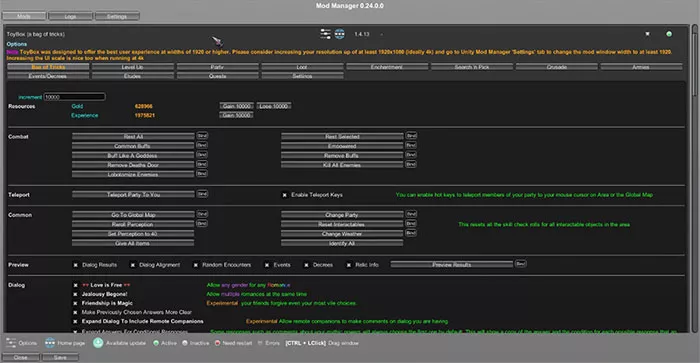Click Remove Deaths Door button

pyautogui.click(x=133, y=165)
